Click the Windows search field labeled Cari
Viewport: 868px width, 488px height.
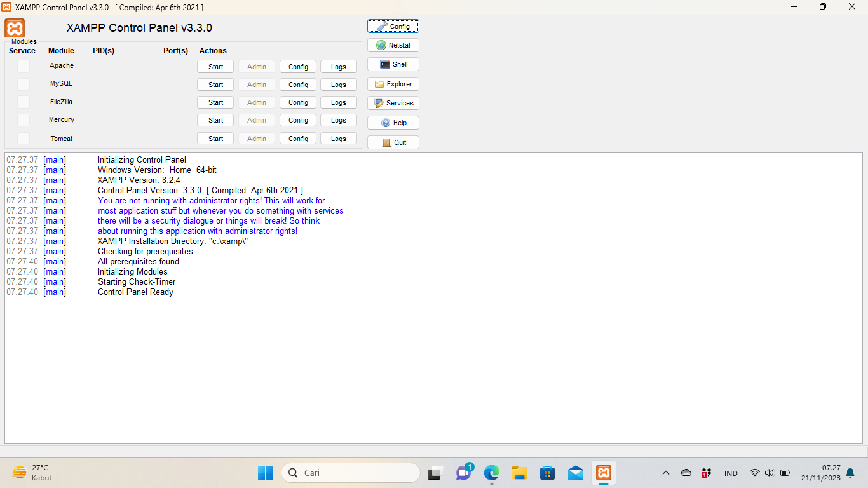click(351, 473)
